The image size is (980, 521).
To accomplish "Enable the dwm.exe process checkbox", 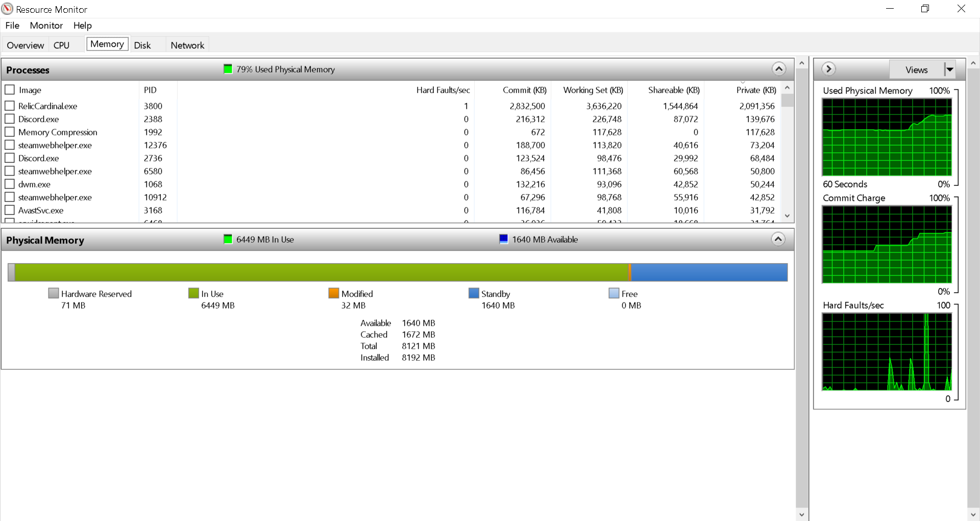I will pyautogui.click(x=10, y=184).
